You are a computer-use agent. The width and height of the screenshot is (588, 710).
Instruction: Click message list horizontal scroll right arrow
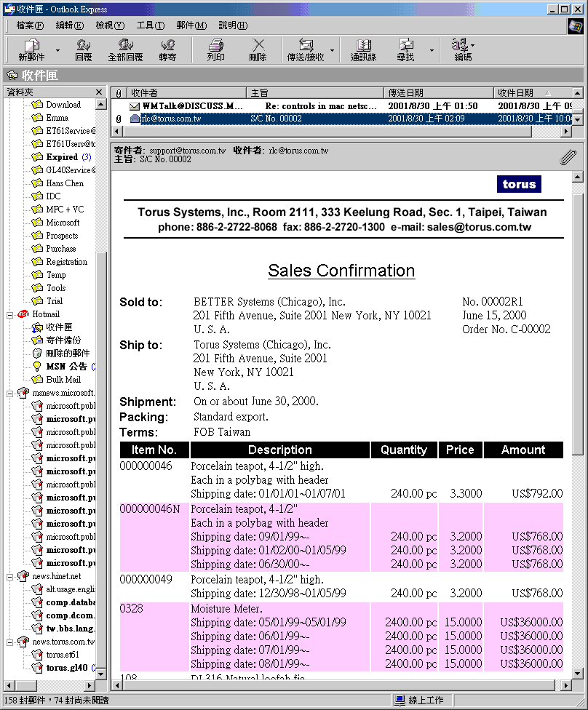click(565, 132)
